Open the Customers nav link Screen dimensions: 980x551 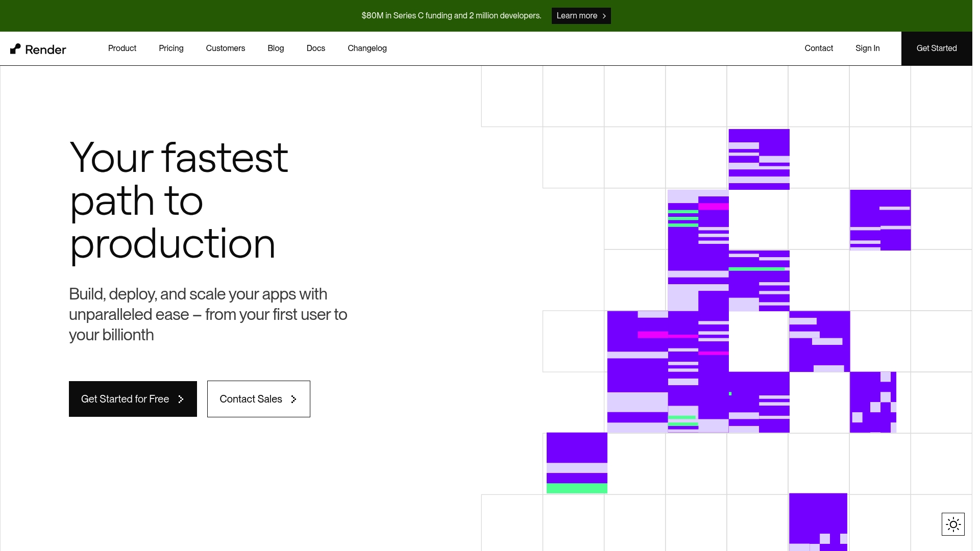pyautogui.click(x=225, y=48)
